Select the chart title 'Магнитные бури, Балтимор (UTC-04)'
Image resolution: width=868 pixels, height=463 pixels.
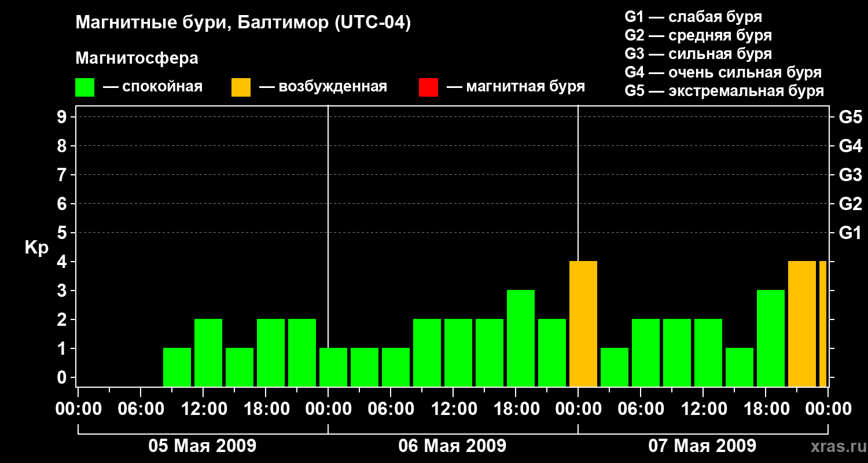(x=243, y=23)
